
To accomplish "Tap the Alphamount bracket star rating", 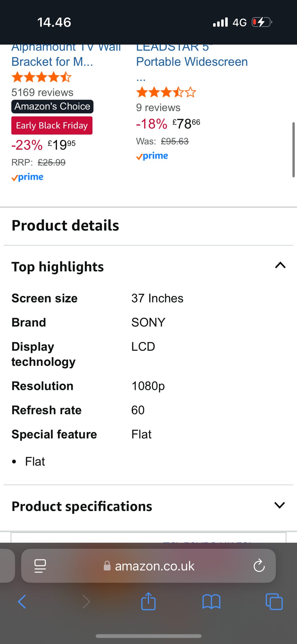I will click(x=41, y=77).
